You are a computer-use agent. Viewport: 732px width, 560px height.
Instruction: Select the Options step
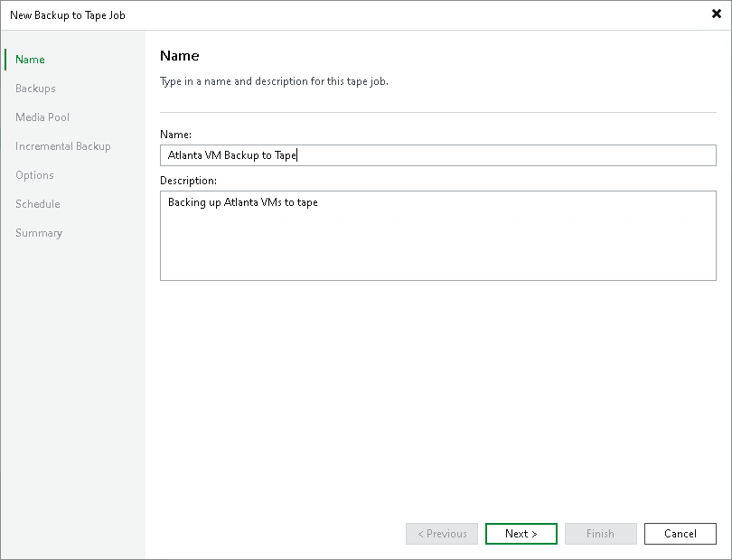pyautogui.click(x=34, y=175)
